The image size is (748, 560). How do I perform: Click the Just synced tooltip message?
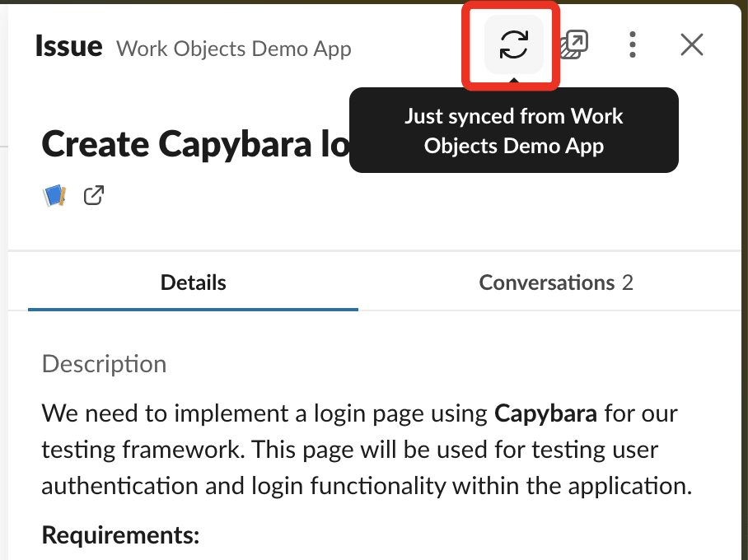(513, 129)
